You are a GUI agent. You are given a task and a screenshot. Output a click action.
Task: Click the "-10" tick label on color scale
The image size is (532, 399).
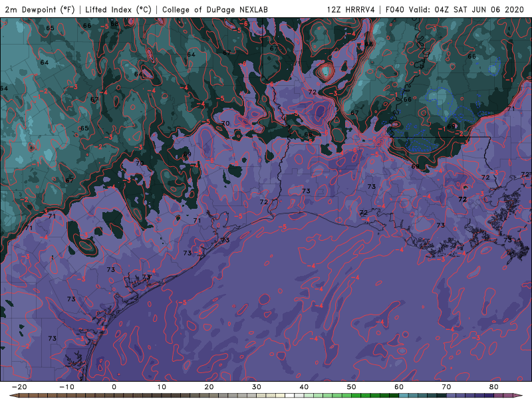click(x=66, y=387)
